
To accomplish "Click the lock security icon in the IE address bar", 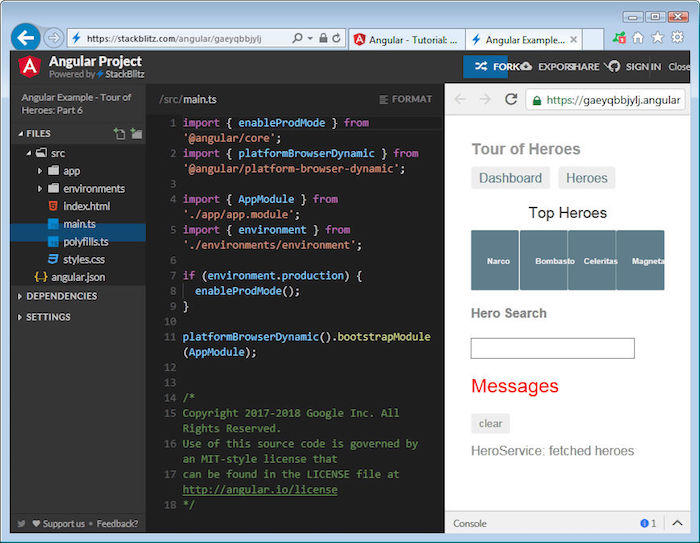I will click(324, 38).
